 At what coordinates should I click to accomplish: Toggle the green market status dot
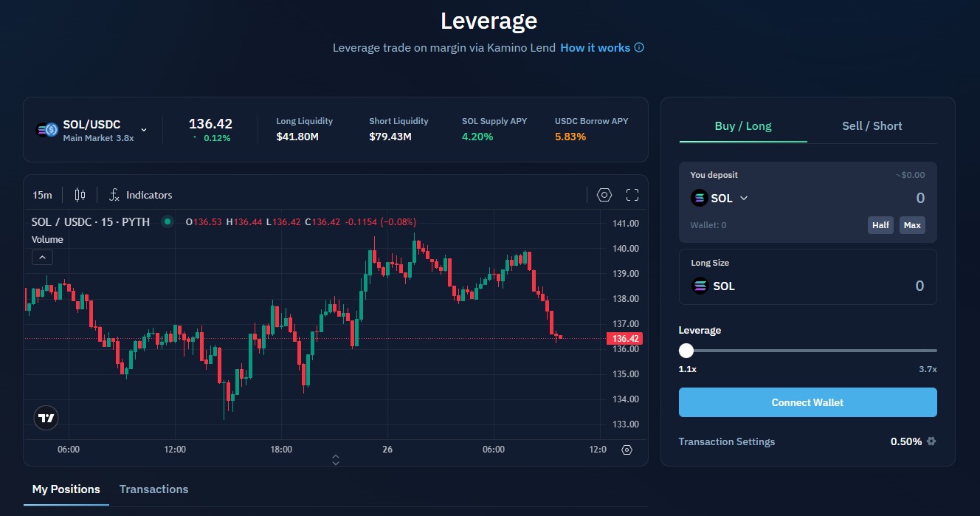pos(168,221)
